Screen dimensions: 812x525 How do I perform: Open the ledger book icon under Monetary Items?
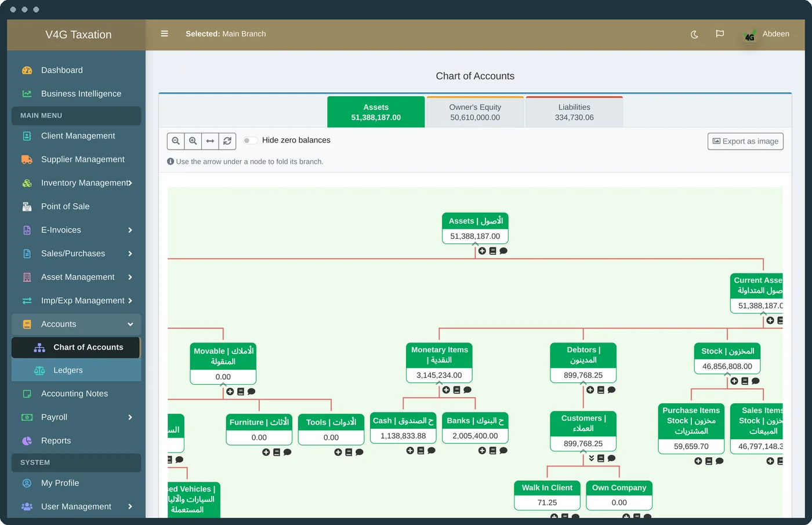(456, 390)
